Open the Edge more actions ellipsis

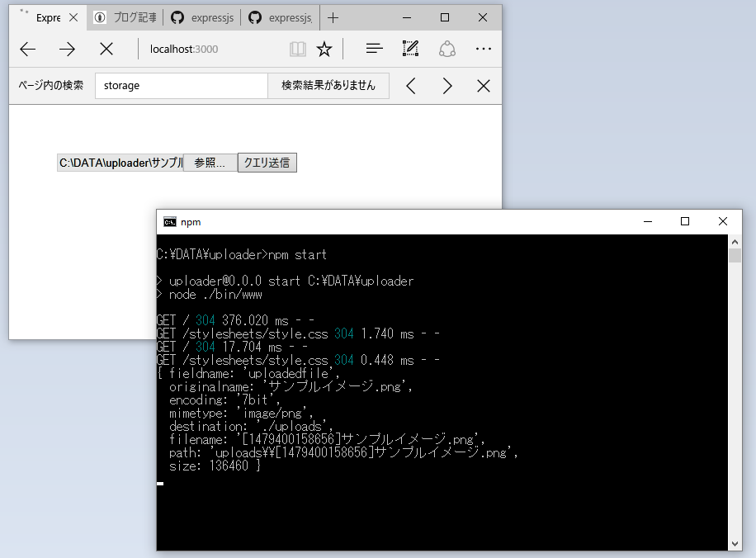483,49
